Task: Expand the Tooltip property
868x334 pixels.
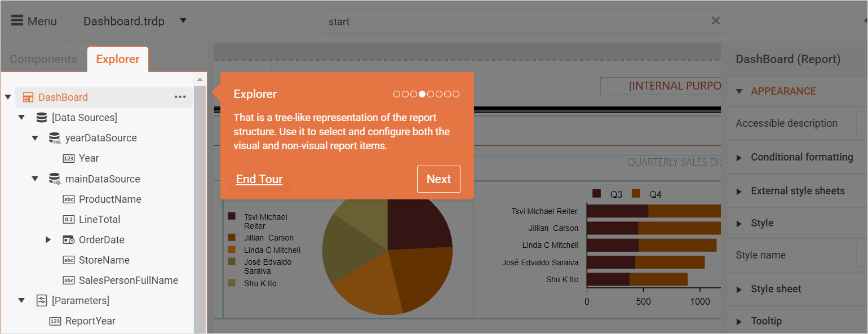Action: tap(739, 322)
